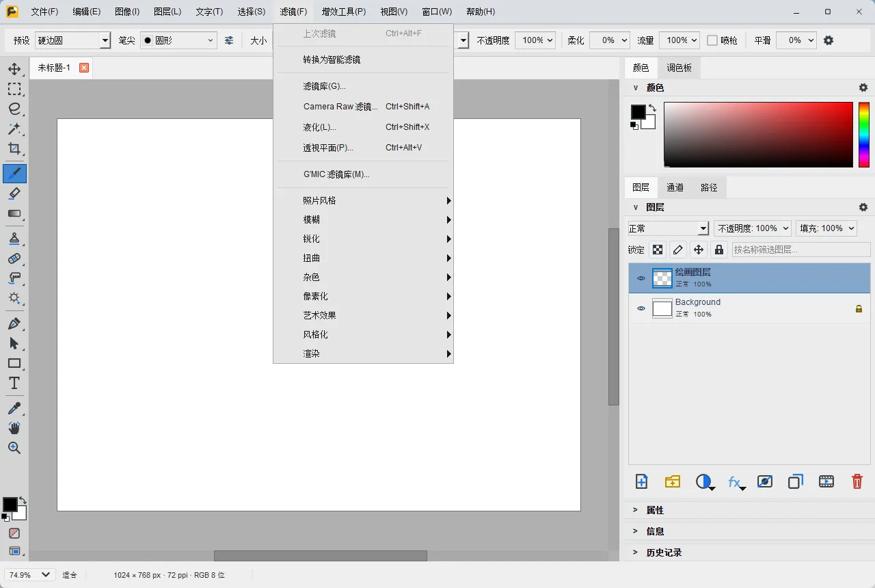Open the 图层(L) menu
875x588 pixels.
click(167, 12)
